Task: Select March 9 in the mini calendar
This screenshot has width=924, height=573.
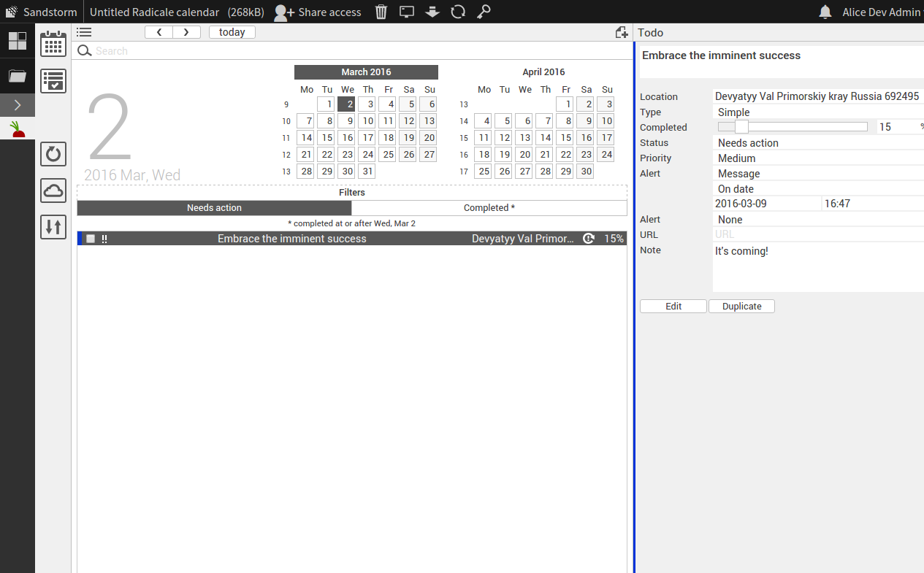Action: click(x=346, y=121)
